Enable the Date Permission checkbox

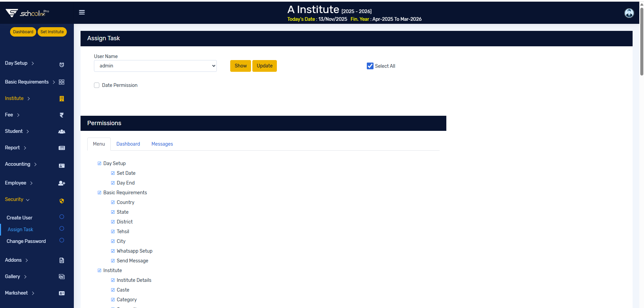(97, 85)
